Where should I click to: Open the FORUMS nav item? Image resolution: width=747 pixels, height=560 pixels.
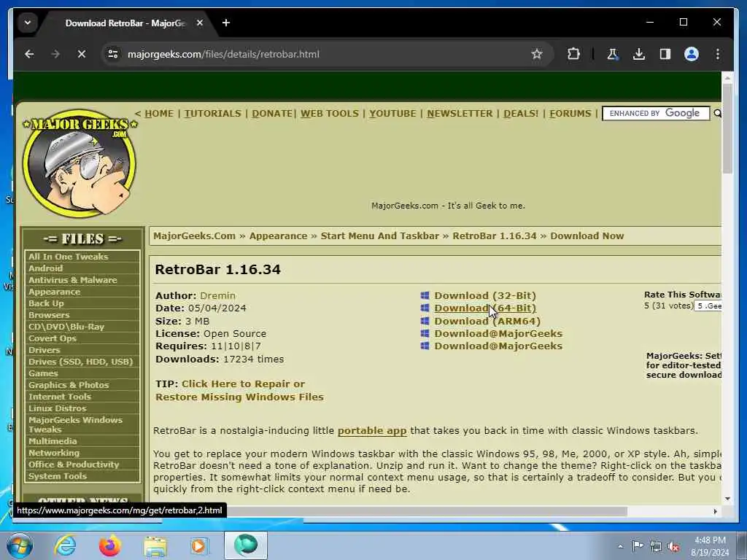570,113
